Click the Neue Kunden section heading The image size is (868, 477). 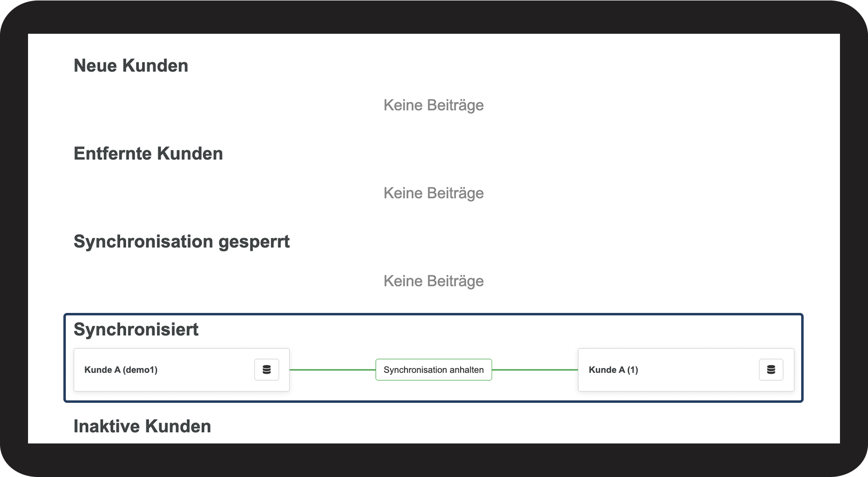[131, 66]
